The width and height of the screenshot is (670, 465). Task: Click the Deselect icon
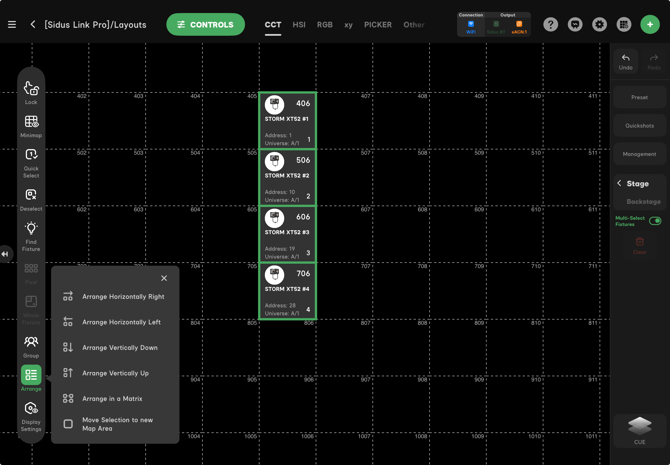click(31, 197)
